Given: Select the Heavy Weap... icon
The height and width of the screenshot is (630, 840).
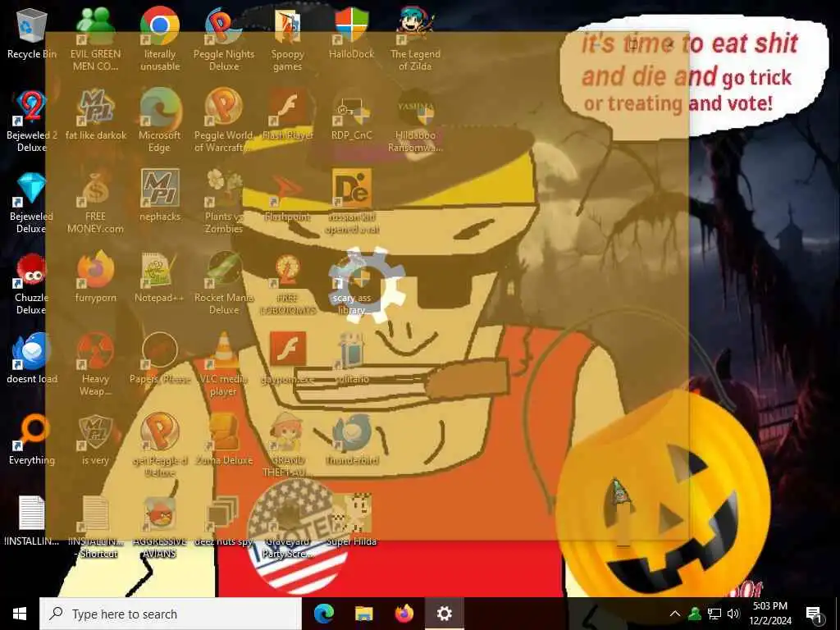Looking at the screenshot, I should (x=95, y=365).
